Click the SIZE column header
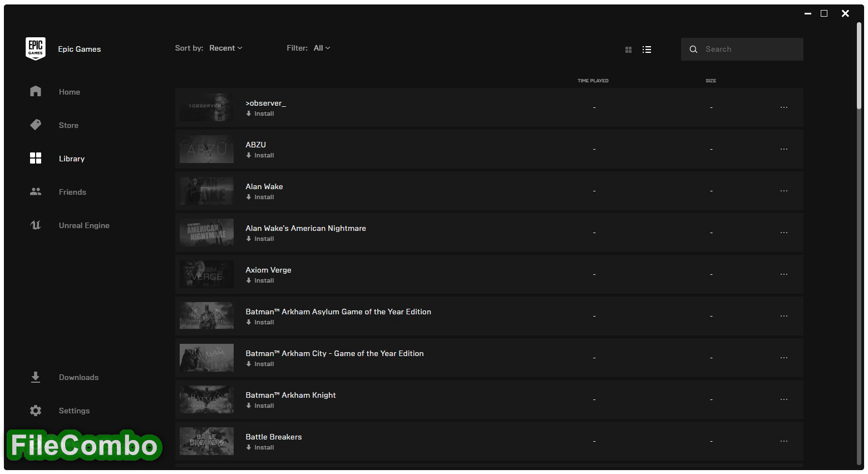Screen dimensions: 868x474 711,81
